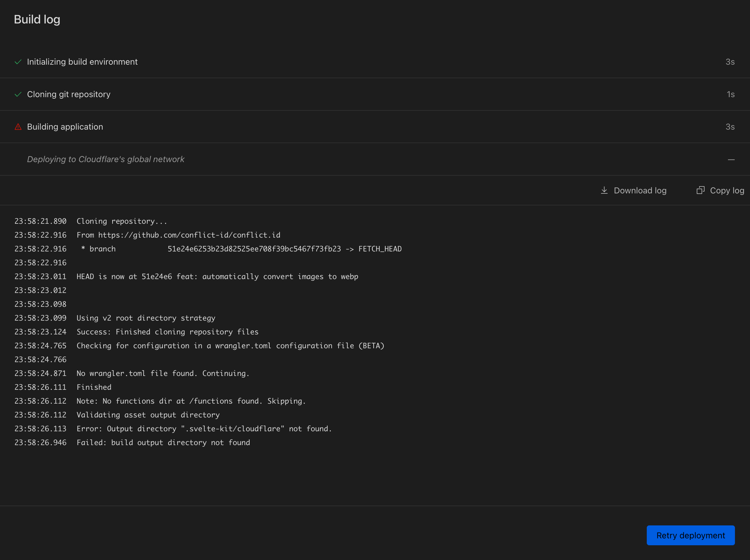The image size is (750, 560).
Task: Click the HEAD is now at 51e24e6 line
Action: 217,276
